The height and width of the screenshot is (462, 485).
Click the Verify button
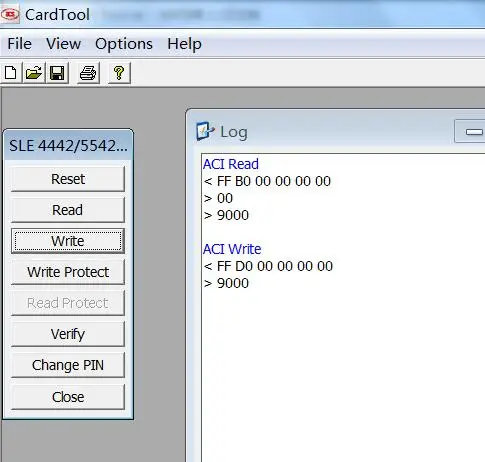click(68, 334)
